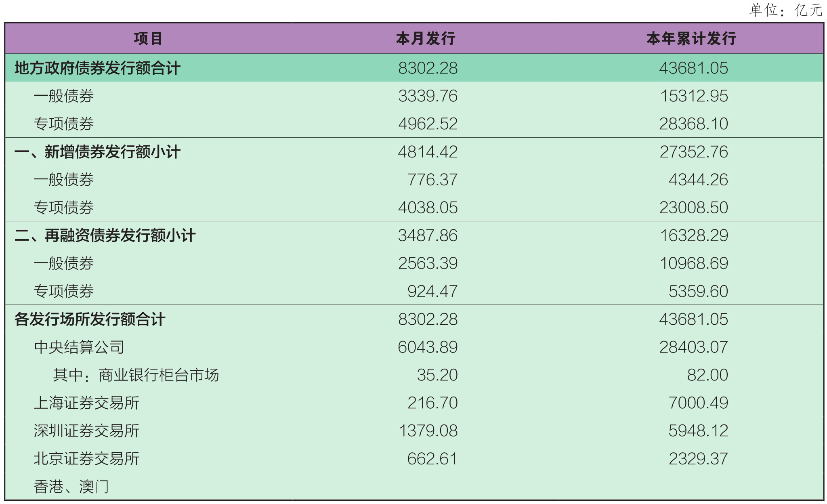
Task: Select the 2329.37 cumulative value
Action: pos(698,459)
